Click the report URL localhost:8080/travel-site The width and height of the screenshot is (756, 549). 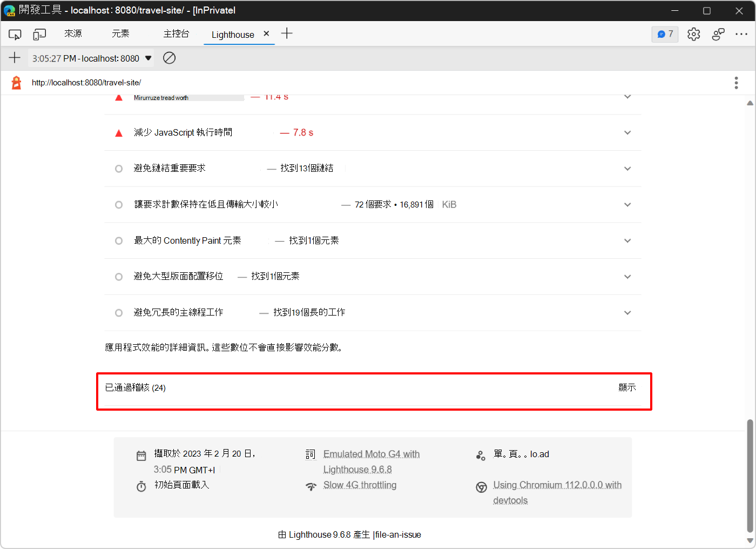click(86, 83)
